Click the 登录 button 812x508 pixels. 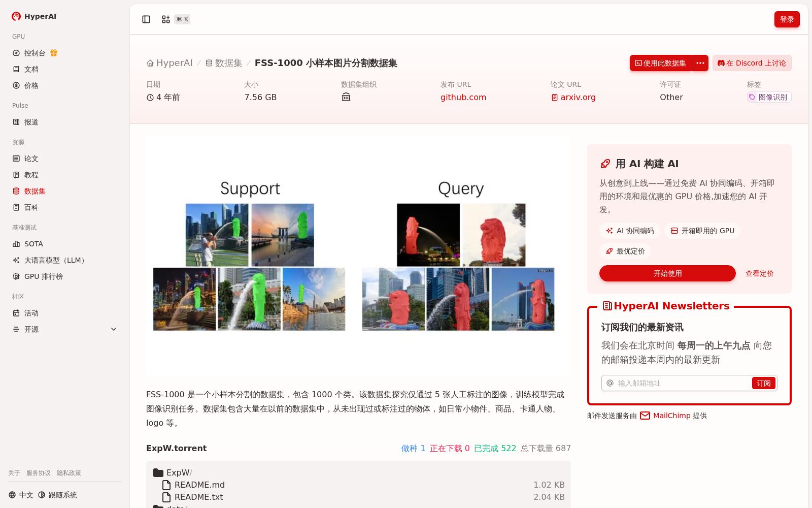(787, 19)
